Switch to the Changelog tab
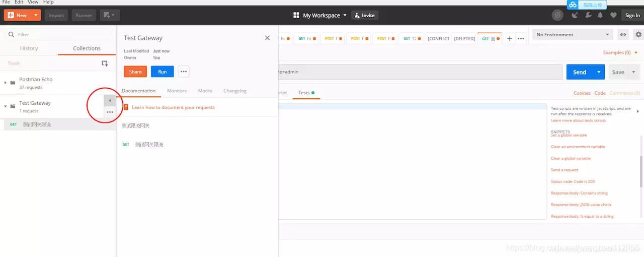644x257 pixels. click(x=235, y=91)
